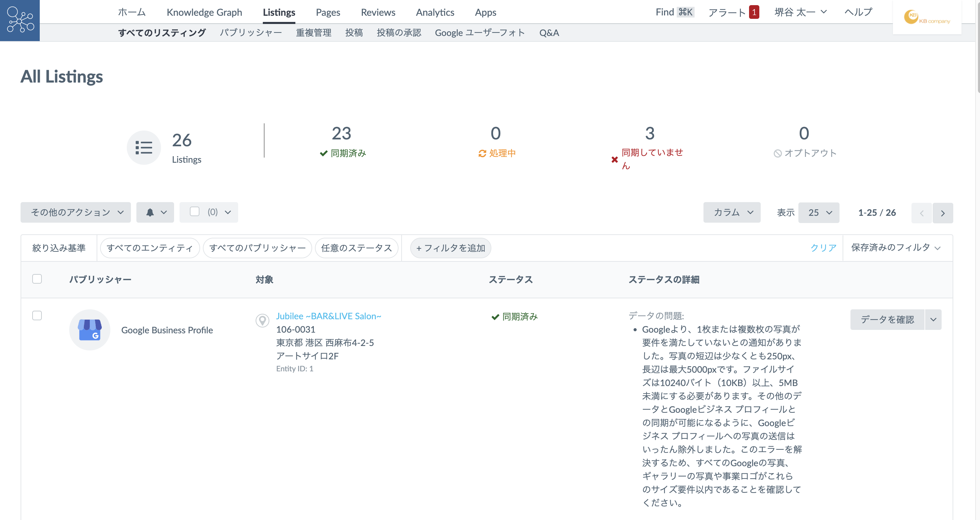Viewport: 980px width, 520px height.
Task: Click the フィルタを追加 button
Action: point(451,248)
